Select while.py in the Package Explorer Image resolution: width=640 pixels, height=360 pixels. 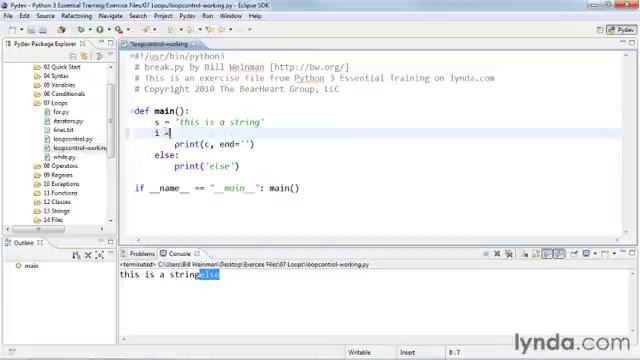(64, 157)
